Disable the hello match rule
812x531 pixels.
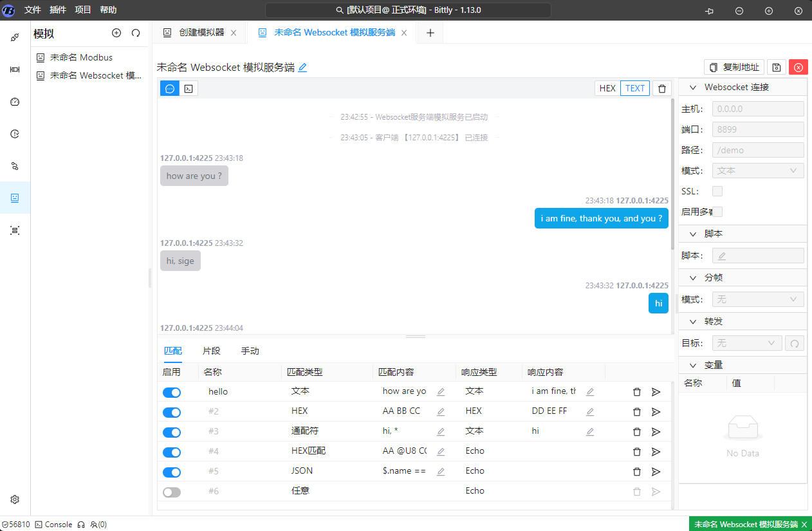pos(171,392)
